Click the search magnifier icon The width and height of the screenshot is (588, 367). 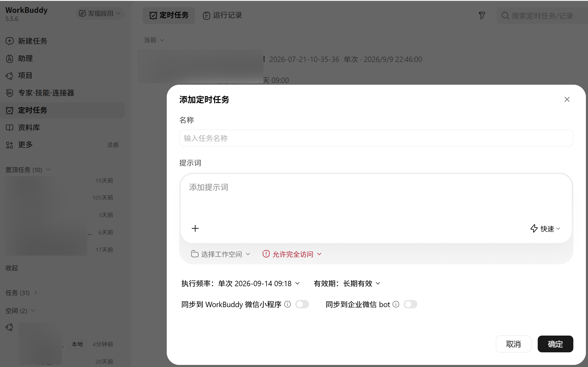pos(505,16)
